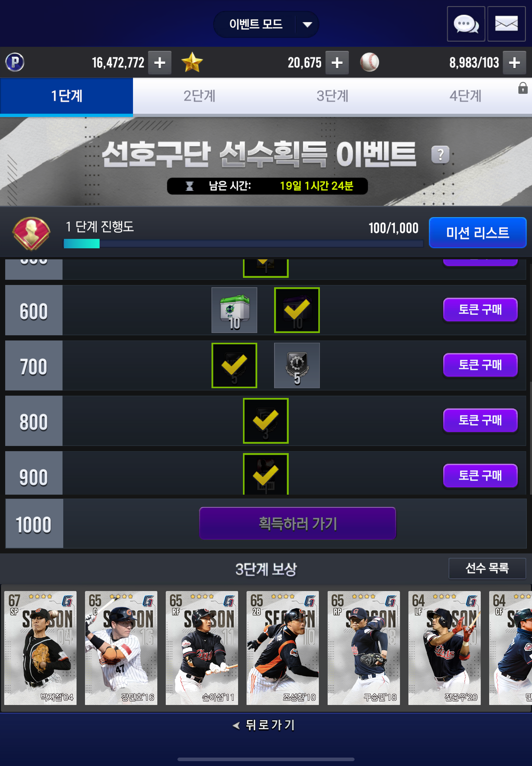
Task: Select the 박지철'04 player card
Action: pos(40,648)
